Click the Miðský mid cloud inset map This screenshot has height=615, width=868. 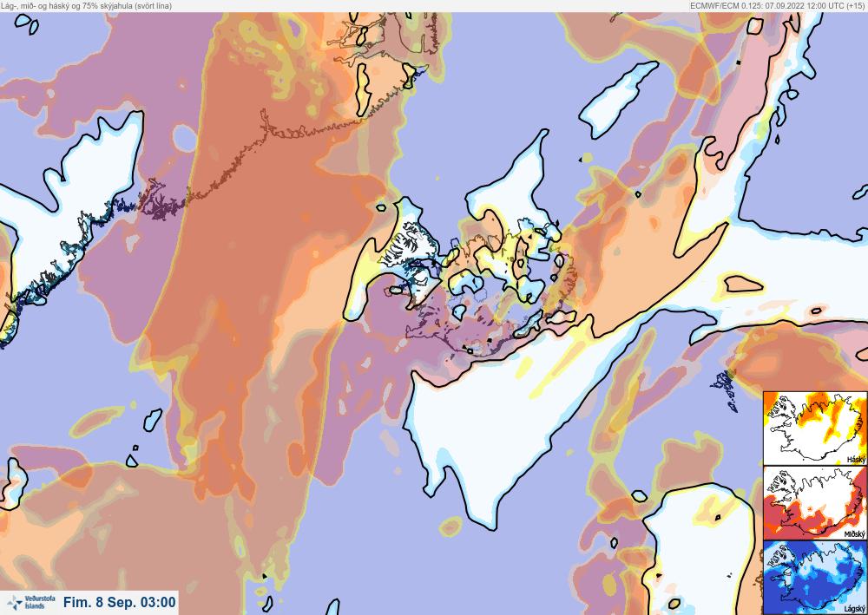click(815, 503)
